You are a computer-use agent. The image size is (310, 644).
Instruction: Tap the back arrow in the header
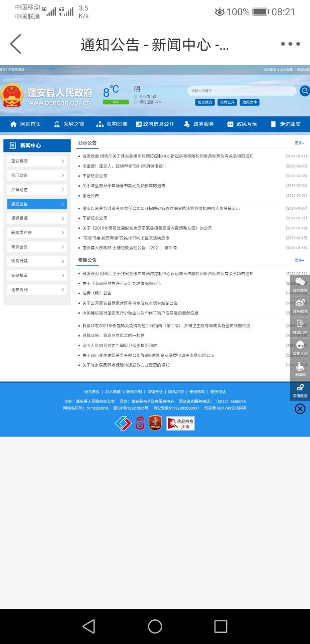16,44
